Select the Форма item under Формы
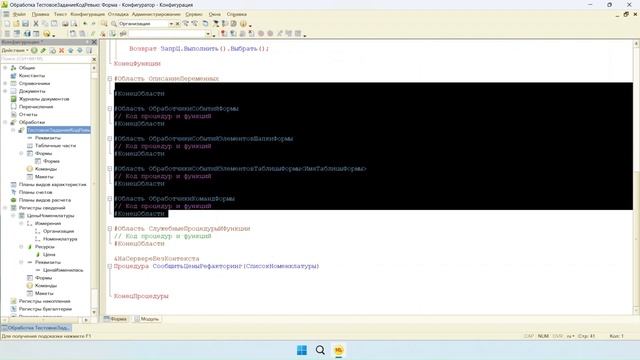640x360 pixels. coord(51,161)
